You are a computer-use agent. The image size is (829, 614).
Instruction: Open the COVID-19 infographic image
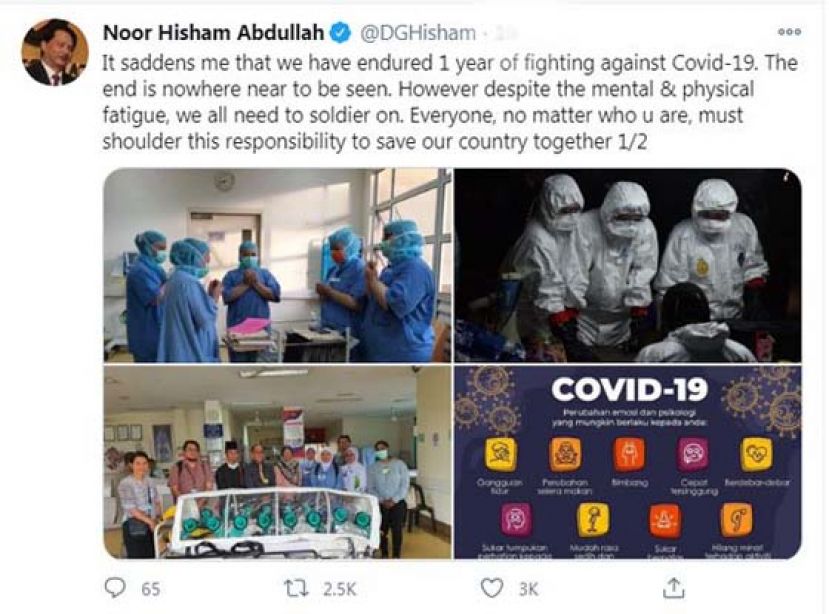click(x=628, y=462)
